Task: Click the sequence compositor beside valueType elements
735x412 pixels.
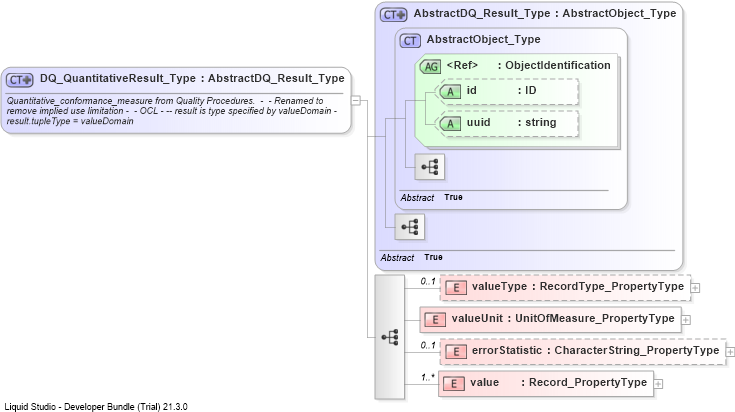Action: point(390,337)
